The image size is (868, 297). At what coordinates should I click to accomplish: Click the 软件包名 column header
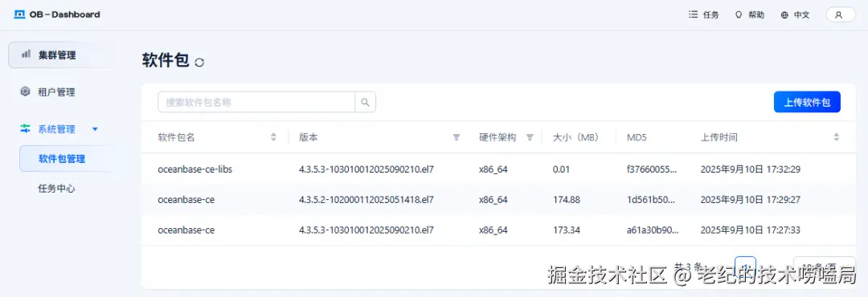click(x=177, y=137)
